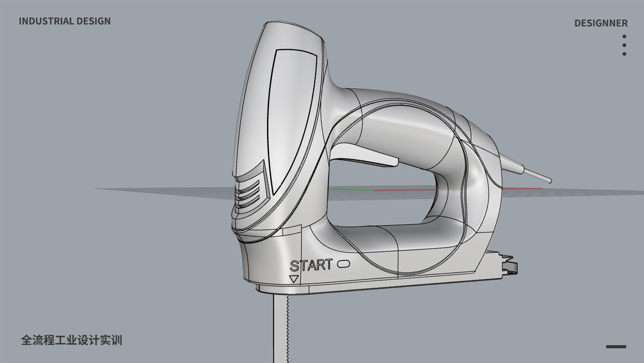Click the INDUSTRIAL DESIGN heading
Screen dimensions: 644x363
click(x=65, y=21)
